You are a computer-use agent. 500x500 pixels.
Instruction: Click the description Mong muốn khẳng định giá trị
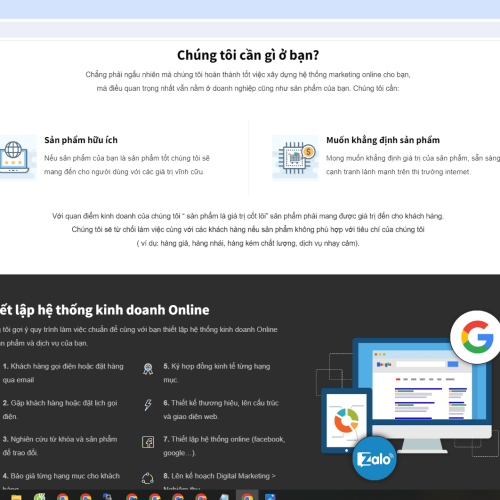click(413, 165)
